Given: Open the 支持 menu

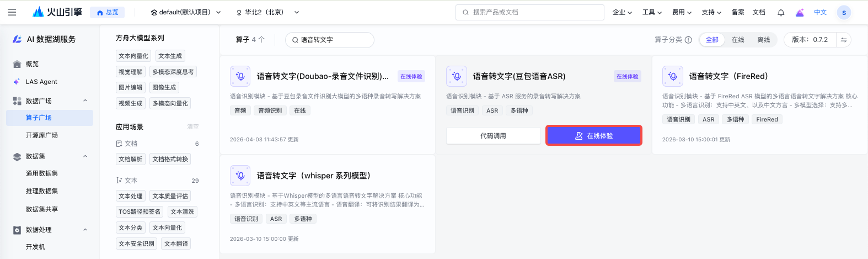Looking at the screenshot, I should (711, 12).
